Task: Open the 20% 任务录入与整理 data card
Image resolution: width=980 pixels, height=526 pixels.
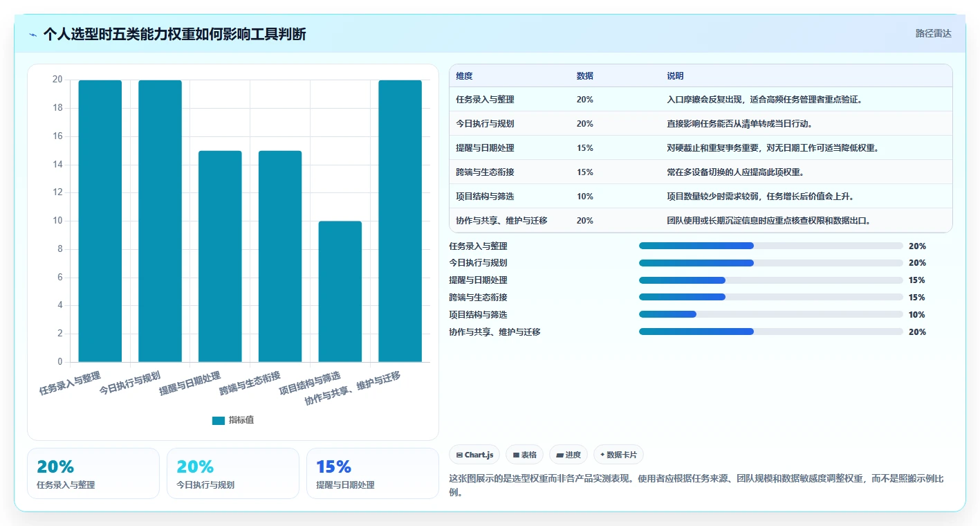Action: click(93, 473)
